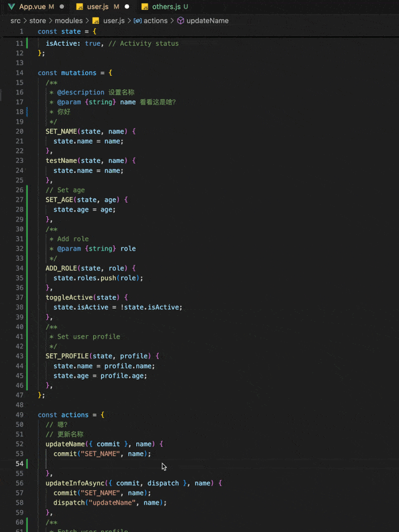Click the Vue logo icon on App.vue tab
The width and height of the screenshot is (399, 532).
[11, 7]
